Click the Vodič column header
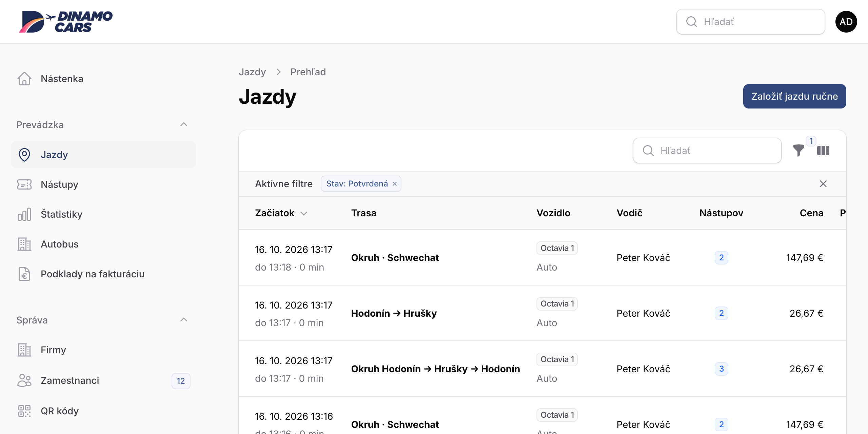This screenshot has height=434, width=868. (629, 213)
